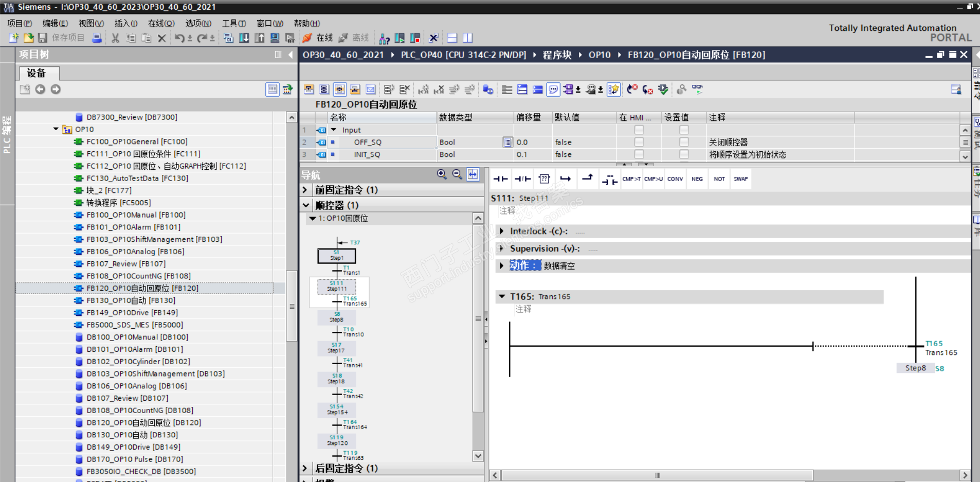Click the SWAP instruction icon
The height and width of the screenshot is (482, 980).
740,179
